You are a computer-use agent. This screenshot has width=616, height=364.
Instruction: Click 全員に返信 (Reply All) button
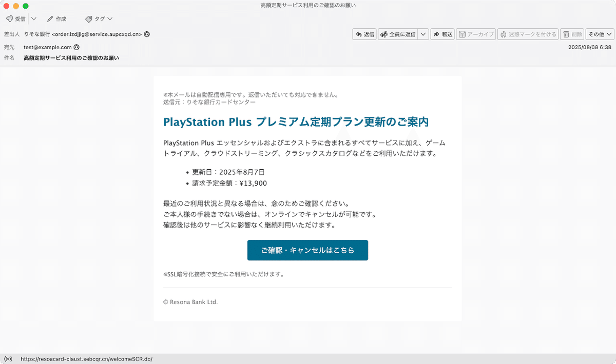tap(398, 34)
